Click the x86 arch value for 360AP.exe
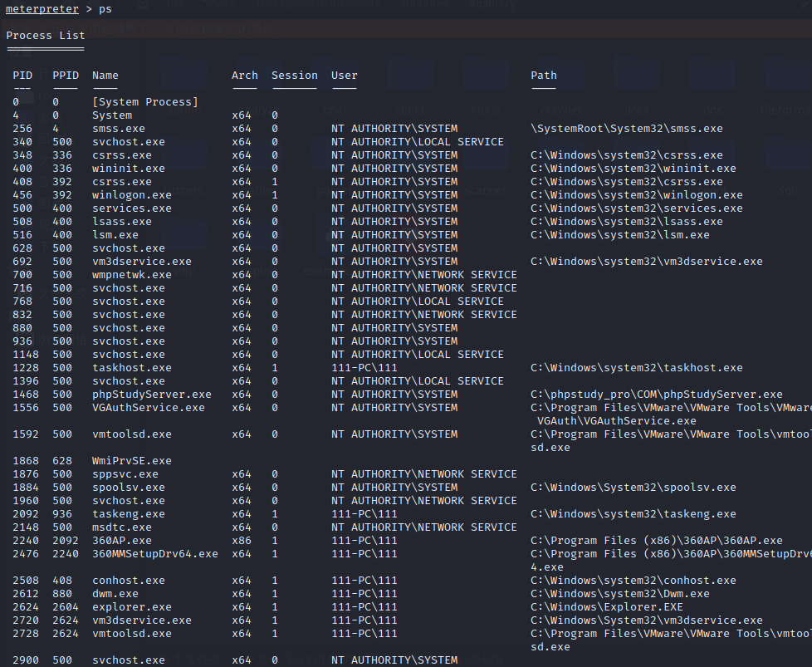The width and height of the screenshot is (812, 667). [x=242, y=541]
